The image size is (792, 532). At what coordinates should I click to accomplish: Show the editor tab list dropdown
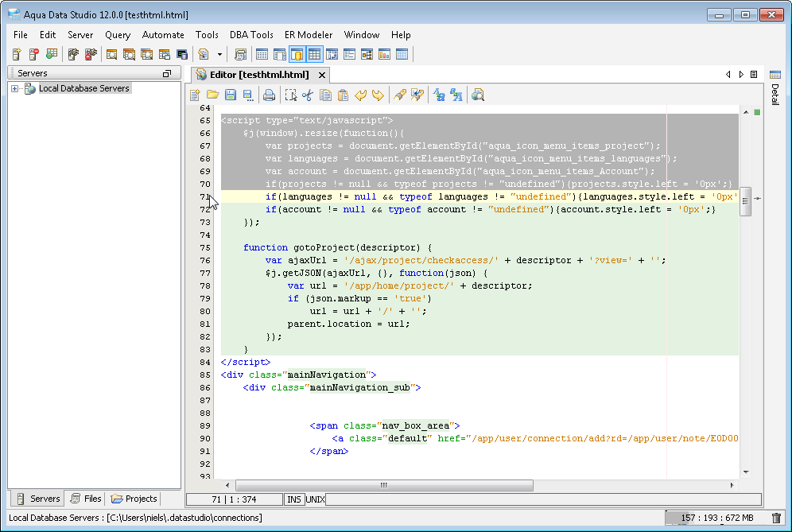754,74
